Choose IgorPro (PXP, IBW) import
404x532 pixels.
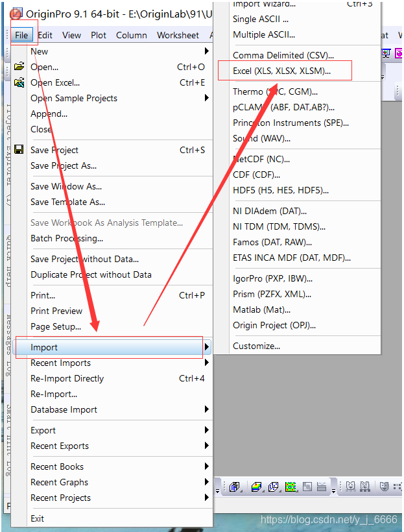[272, 278]
